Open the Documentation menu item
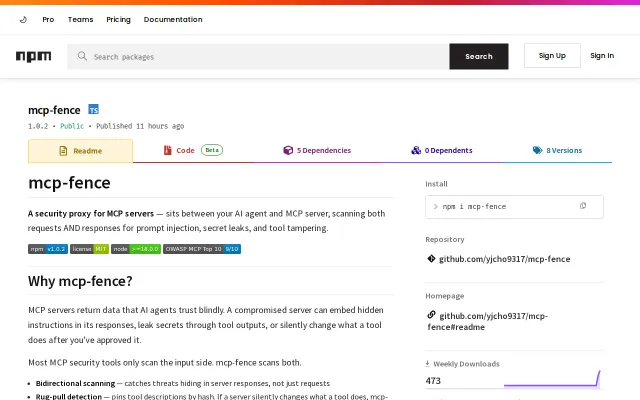 point(173,19)
